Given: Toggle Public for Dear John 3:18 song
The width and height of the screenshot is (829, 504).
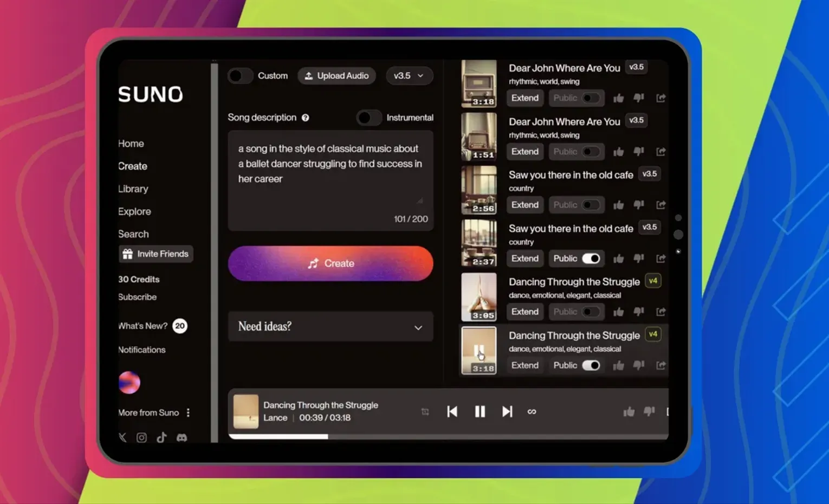Looking at the screenshot, I should click(x=591, y=98).
